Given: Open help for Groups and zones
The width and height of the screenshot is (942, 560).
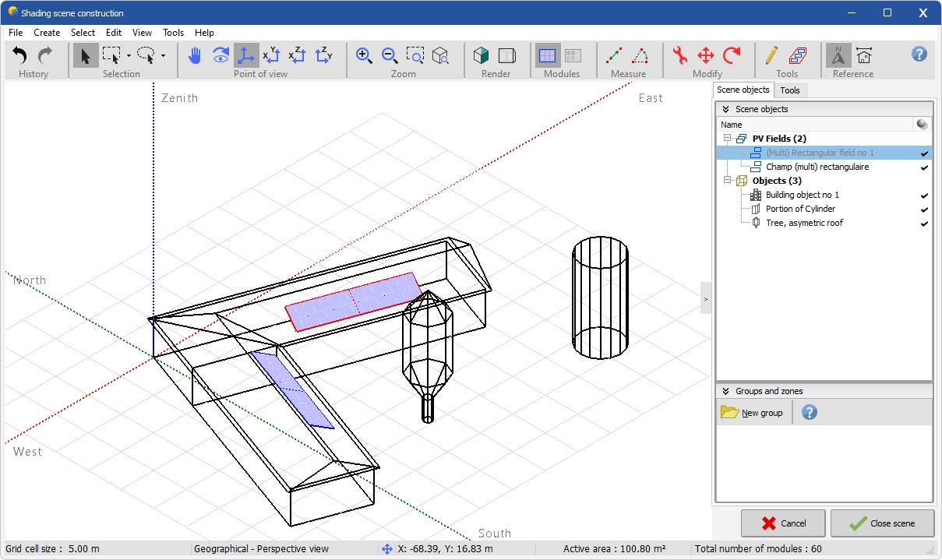Looking at the screenshot, I should click(810, 412).
